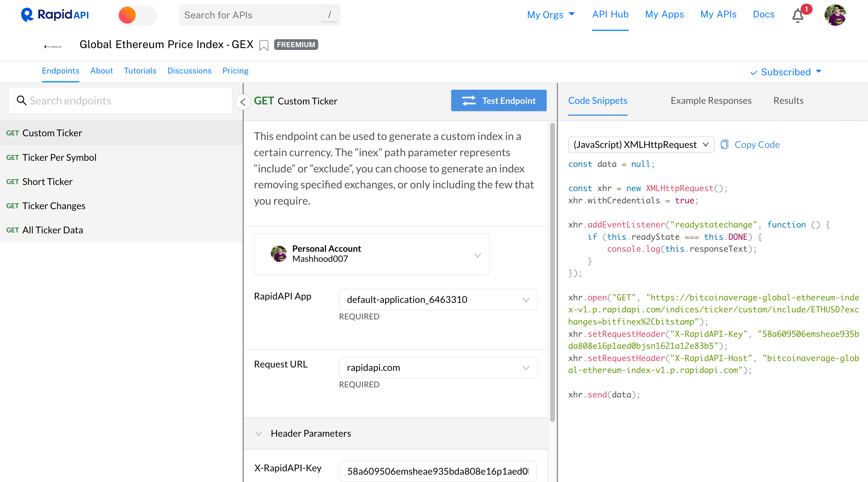Screen dimensions: 868x482
Task: Click the Pricing tab
Action: pyautogui.click(x=235, y=71)
